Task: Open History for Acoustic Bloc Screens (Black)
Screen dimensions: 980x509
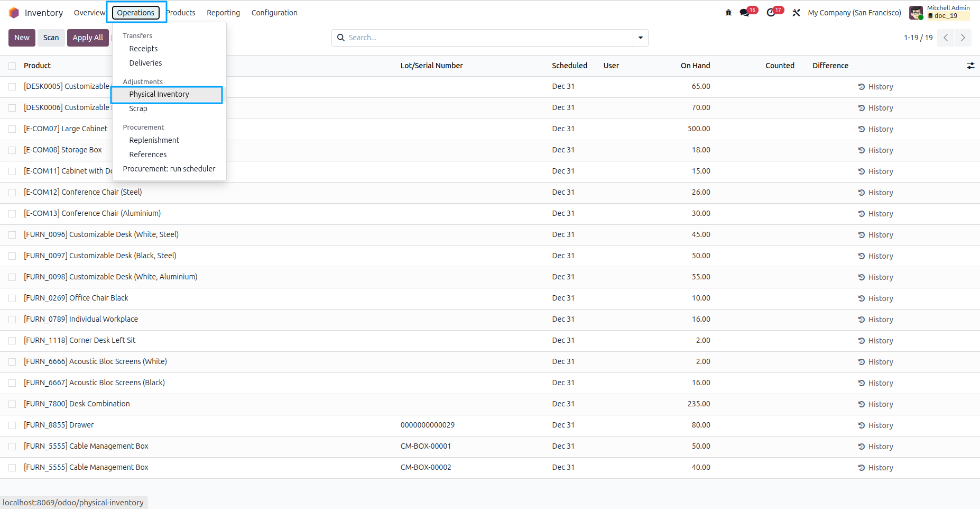Action: pos(875,383)
